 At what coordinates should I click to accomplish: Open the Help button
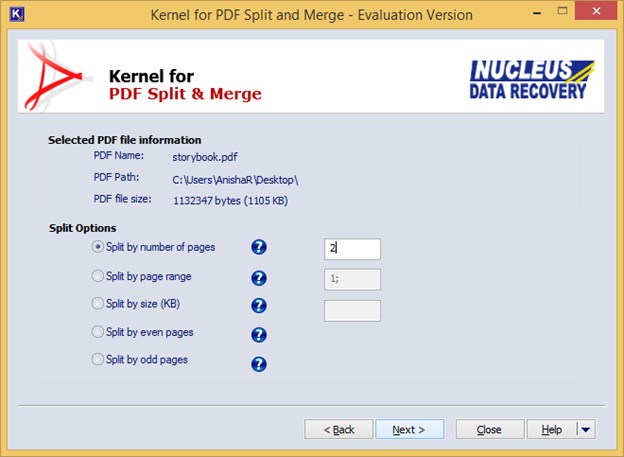click(x=552, y=430)
